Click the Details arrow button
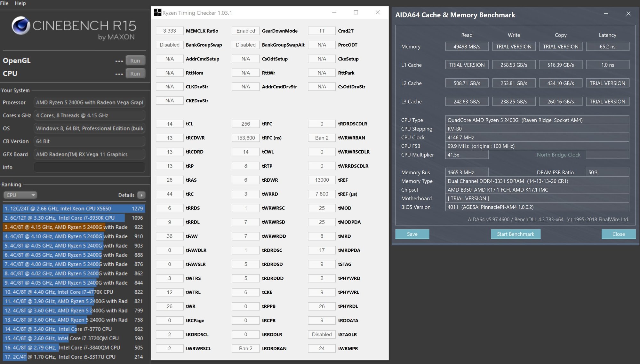Screen dimensions: 640x364 [141, 195]
